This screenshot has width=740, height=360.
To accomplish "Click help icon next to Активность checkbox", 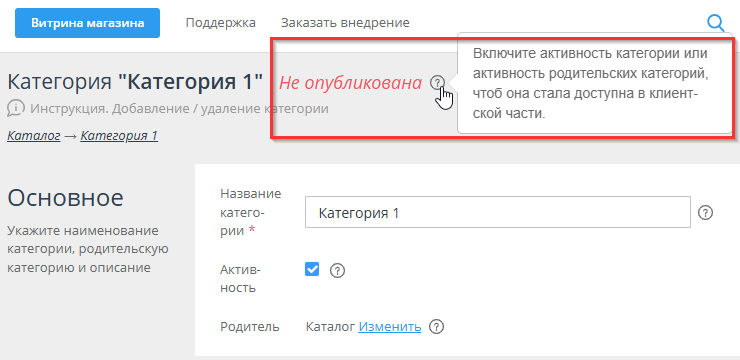I will [337, 271].
